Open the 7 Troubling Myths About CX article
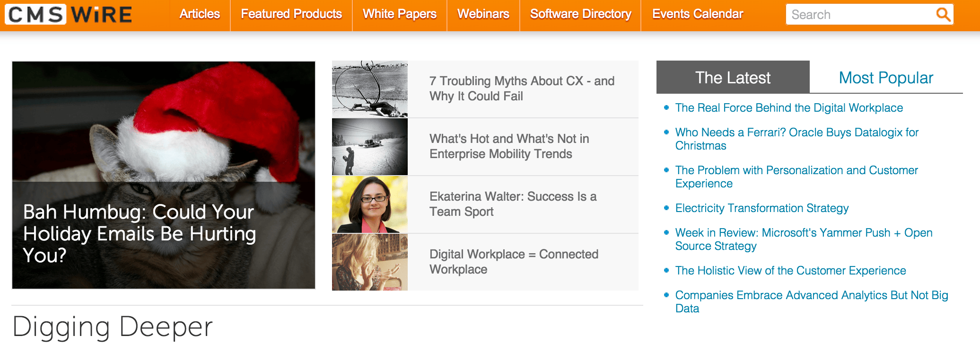The image size is (980, 354). (x=521, y=88)
